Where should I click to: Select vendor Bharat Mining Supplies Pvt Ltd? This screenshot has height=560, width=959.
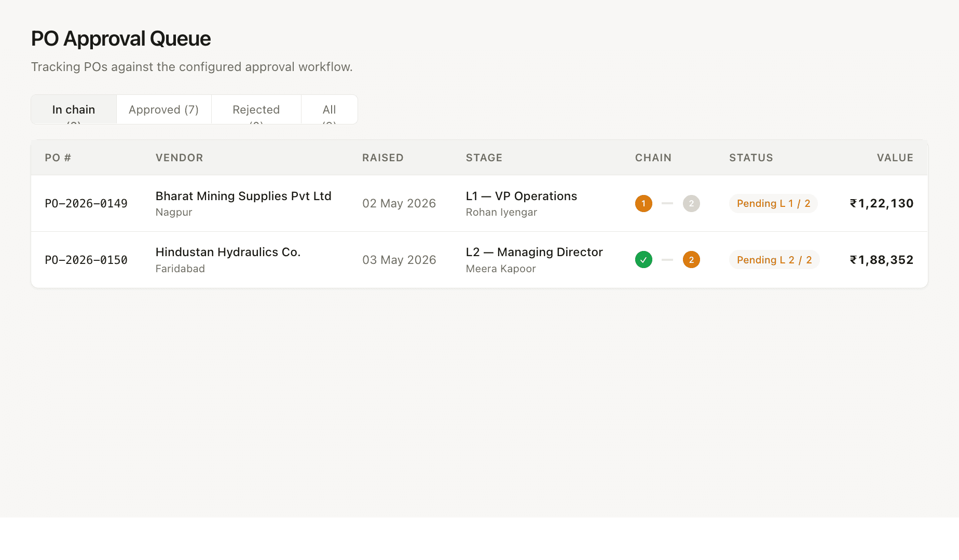tap(243, 196)
